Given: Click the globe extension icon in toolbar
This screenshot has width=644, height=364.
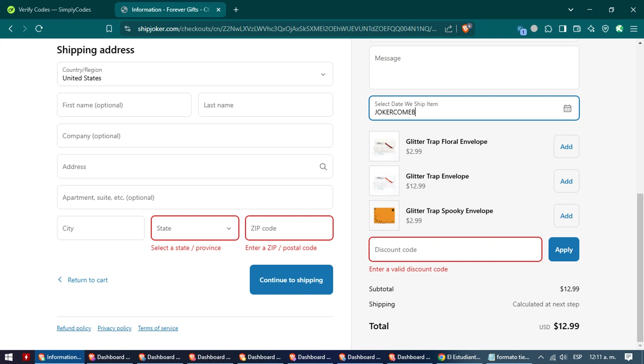Looking at the screenshot, I should (534, 29).
